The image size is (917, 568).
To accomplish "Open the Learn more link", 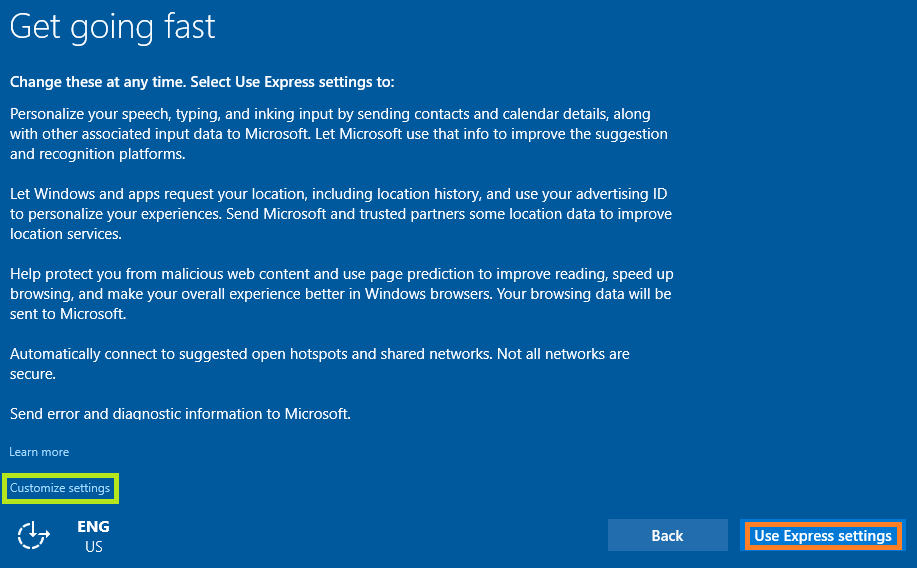I will pos(39,452).
